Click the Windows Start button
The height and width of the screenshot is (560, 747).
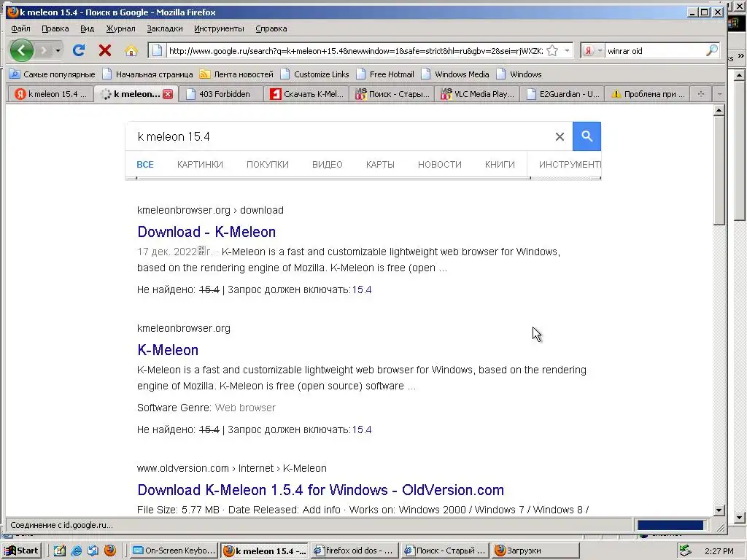pyautogui.click(x=21, y=551)
